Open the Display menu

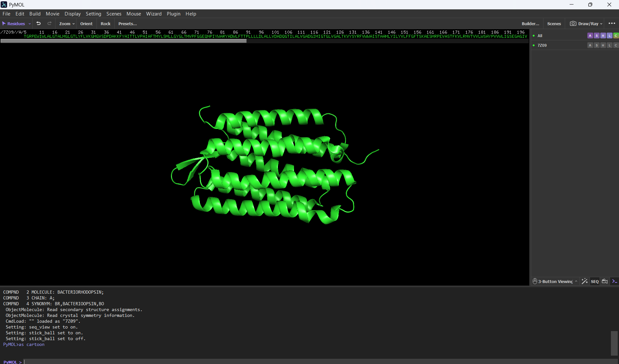click(x=73, y=14)
